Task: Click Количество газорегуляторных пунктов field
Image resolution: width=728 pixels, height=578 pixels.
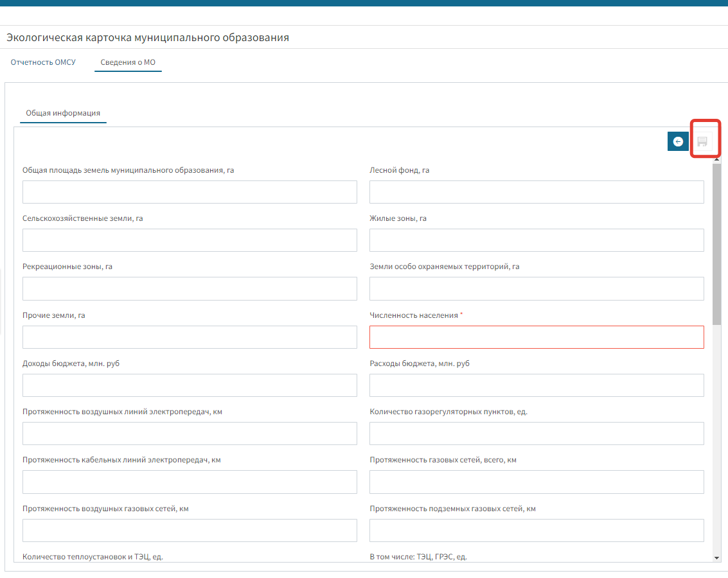Action: pos(537,433)
